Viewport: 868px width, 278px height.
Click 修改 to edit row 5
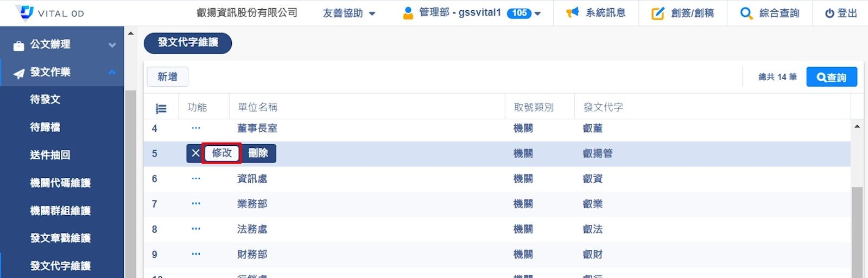pos(221,153)
